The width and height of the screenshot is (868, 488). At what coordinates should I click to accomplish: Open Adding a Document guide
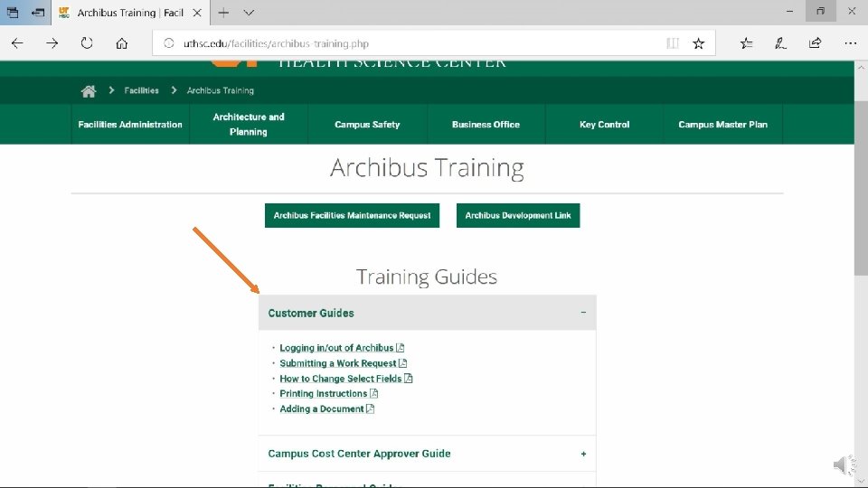pos(322,408)
